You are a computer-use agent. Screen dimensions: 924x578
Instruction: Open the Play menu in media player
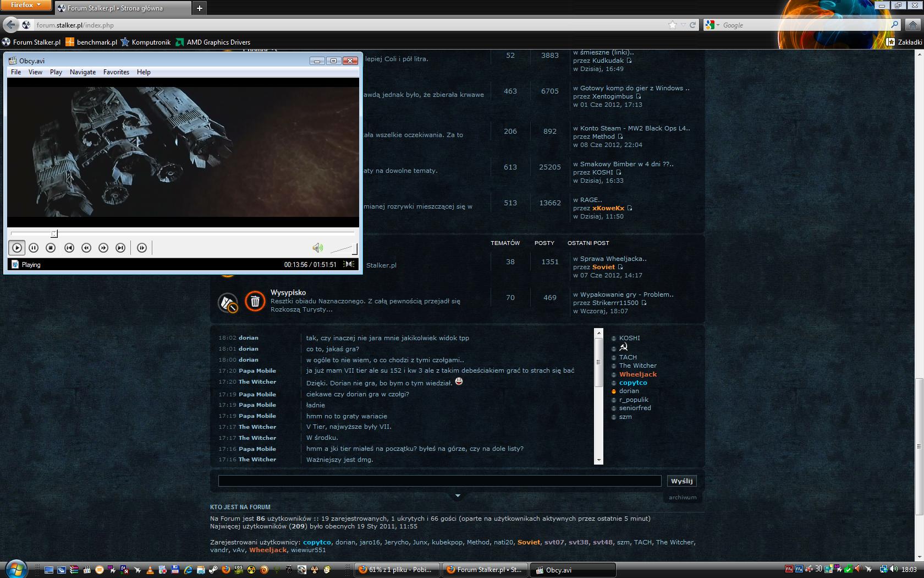tap(56, 72)
